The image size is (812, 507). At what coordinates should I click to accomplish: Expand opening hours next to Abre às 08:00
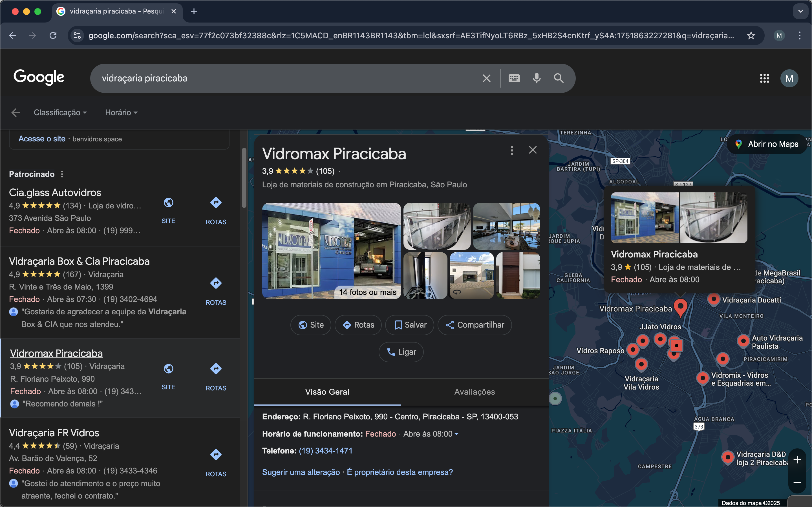coord(456,434)
